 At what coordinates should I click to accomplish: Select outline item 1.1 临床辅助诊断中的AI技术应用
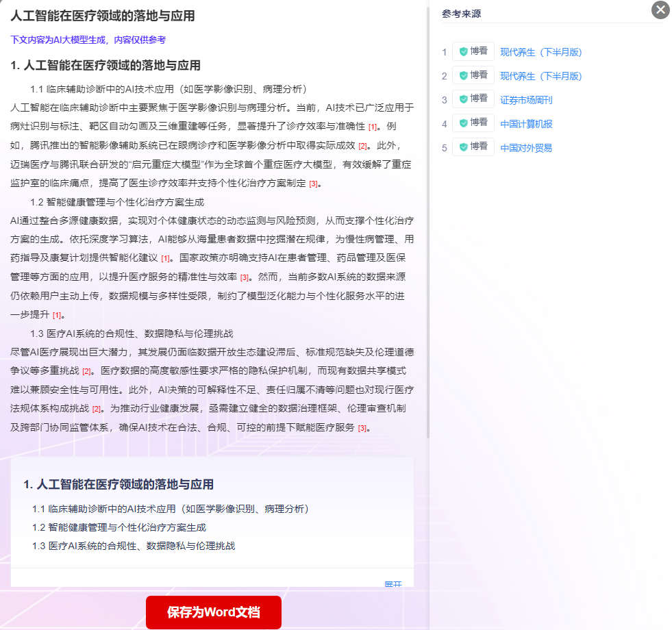pos(171,509)
